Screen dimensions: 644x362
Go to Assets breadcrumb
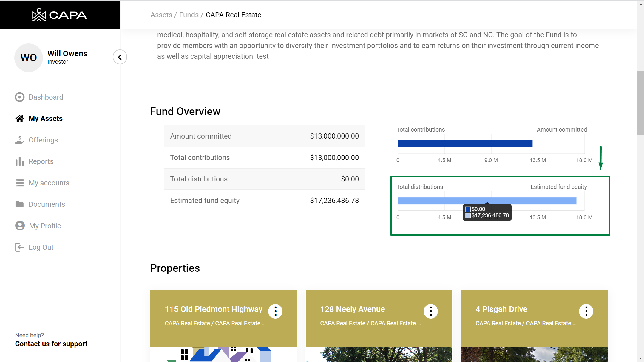click(x=161, y=15)
